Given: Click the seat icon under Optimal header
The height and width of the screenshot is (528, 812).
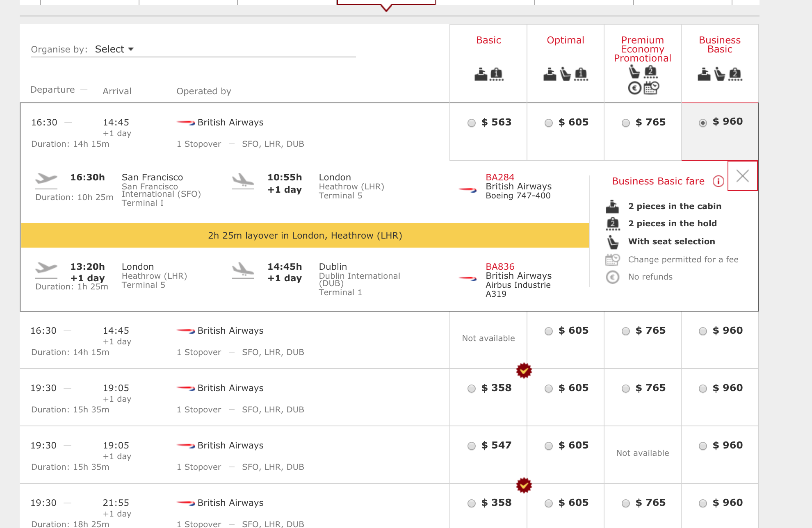Looking at the screenshot, I should point(566,74).
